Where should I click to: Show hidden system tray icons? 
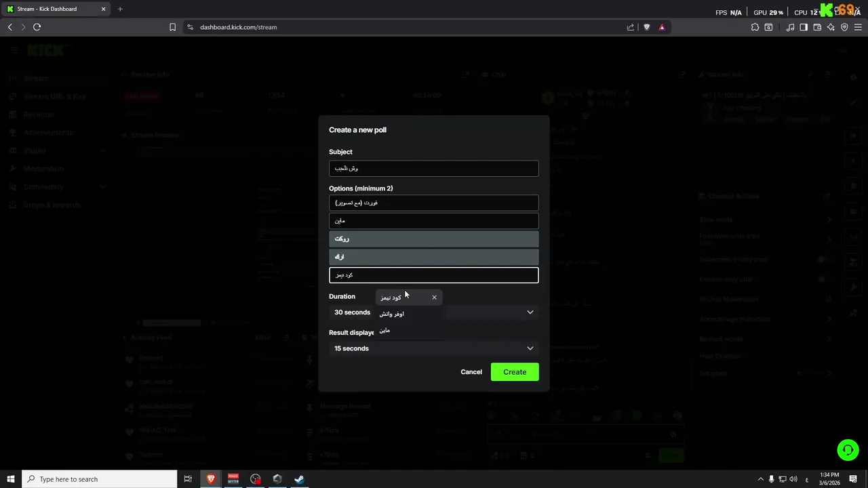click(760, 479)
